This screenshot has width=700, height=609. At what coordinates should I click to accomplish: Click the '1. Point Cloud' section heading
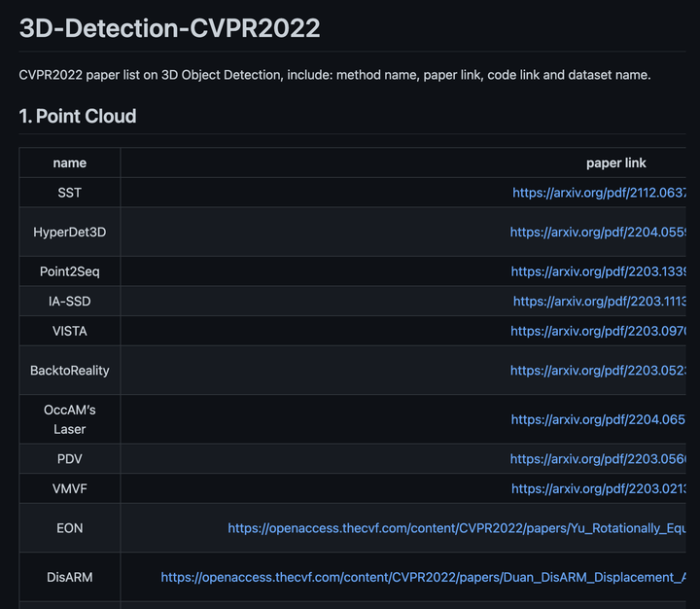click(78, 117)
